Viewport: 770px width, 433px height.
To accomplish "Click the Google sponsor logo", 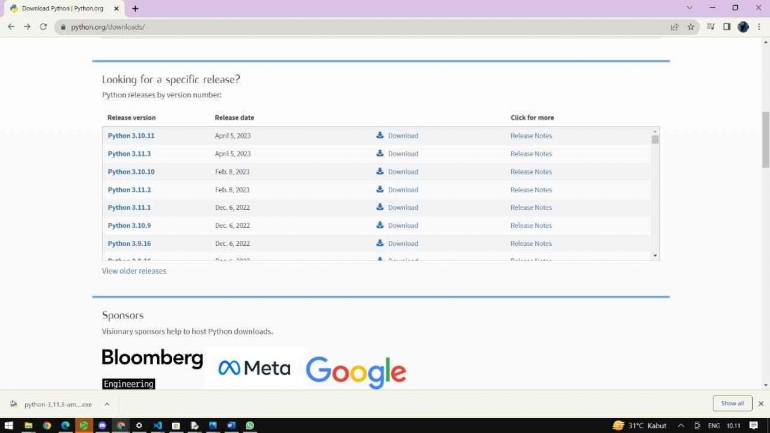I will [356, 373].
